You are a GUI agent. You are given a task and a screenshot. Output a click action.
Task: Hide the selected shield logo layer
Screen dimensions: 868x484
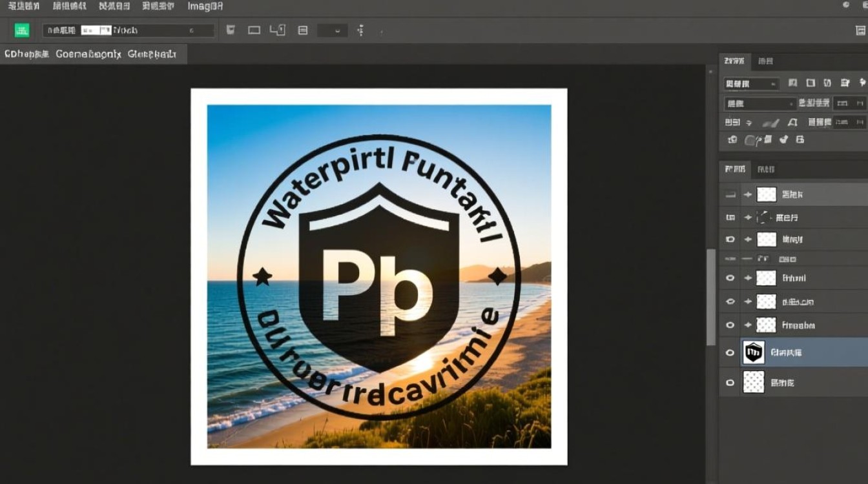[730, 352]
